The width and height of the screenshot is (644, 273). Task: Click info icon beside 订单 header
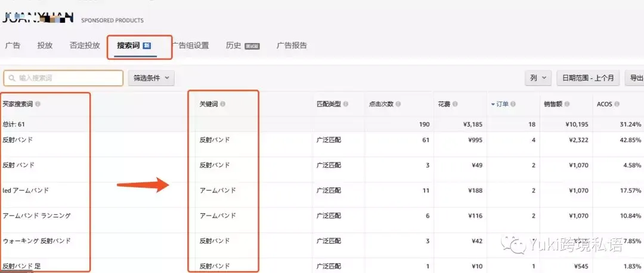513,104
